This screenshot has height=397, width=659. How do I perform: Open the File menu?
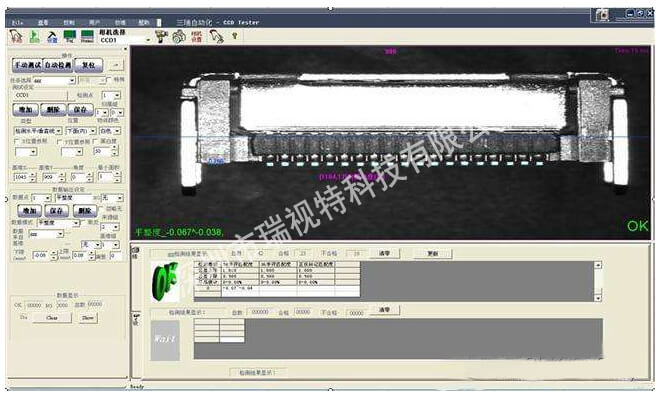[x=17, y=22]
